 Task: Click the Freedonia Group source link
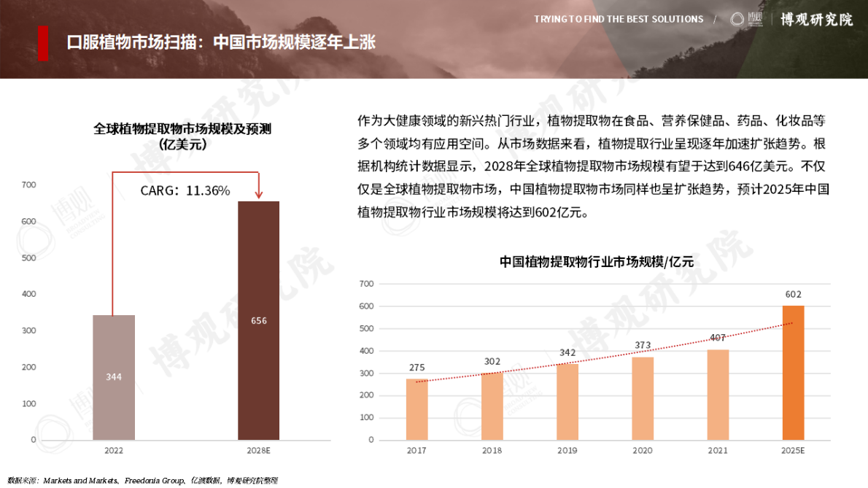tap(158, 481)
